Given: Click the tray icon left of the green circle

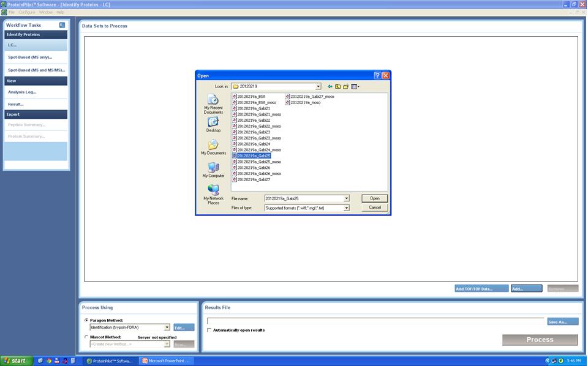Looking at the screenshot, I should point(554,360).
